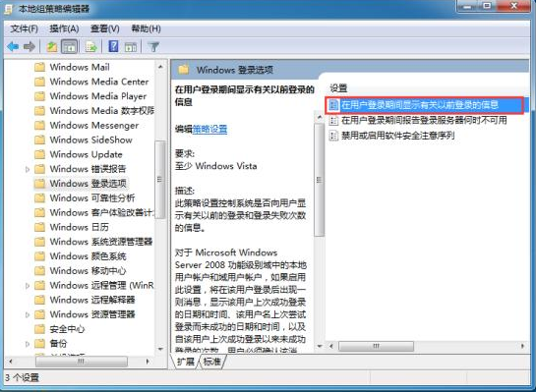The height and width of the screenshot is (392, 536).
Task: Open the 操作(A) menu
Action: pos(64,28)
